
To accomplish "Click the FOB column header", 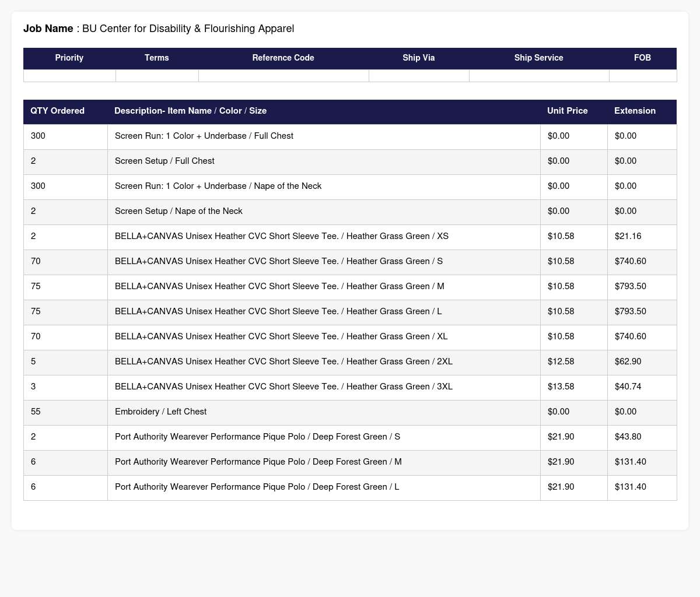I will (x=643, y=58).
